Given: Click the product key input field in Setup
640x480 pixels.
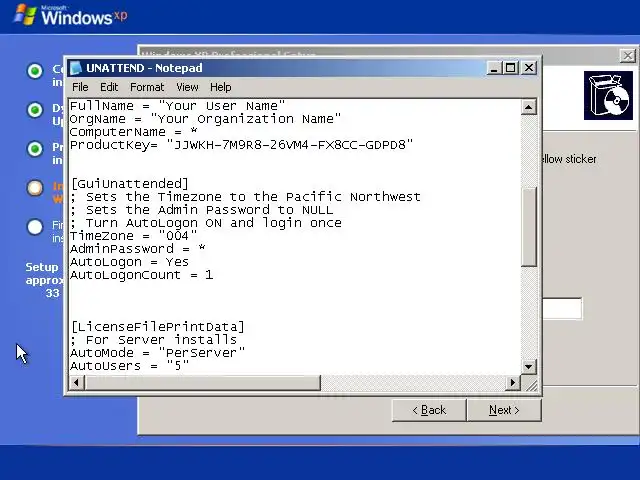Looking at the screenshot, I should point(562,308).
